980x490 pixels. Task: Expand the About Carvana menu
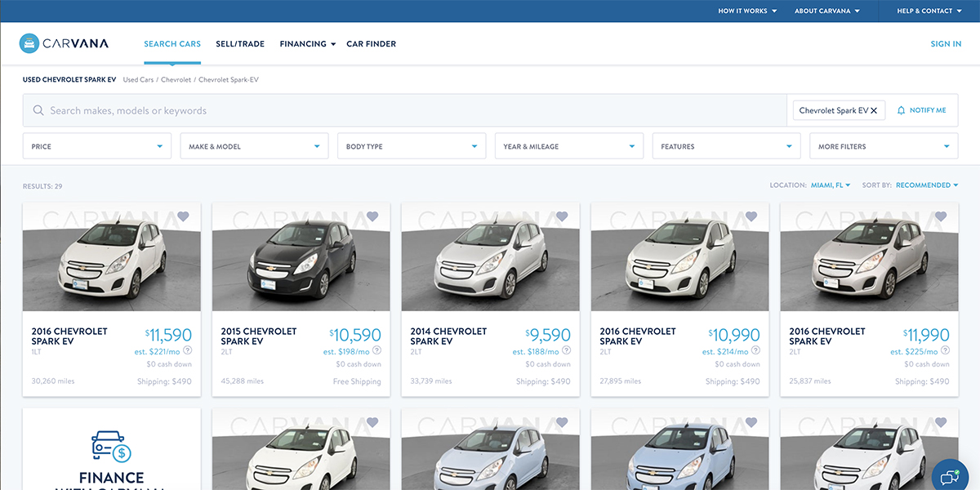827,11
